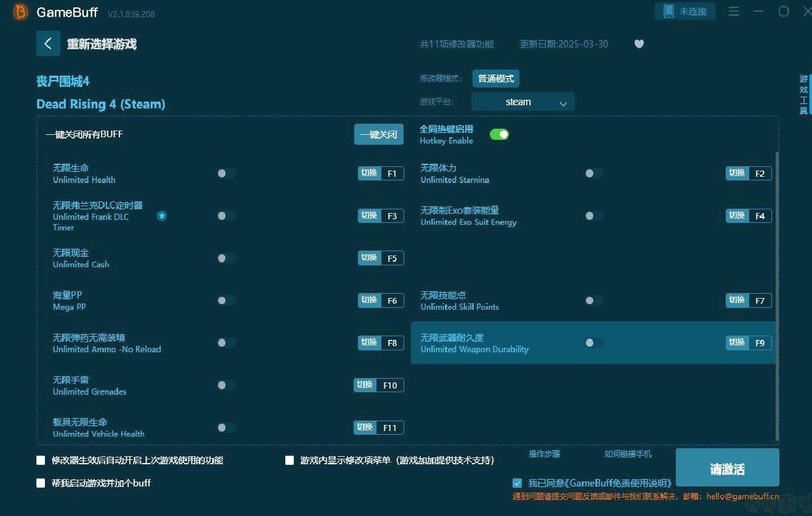Go back using the arrow icon

coord(48,44)
